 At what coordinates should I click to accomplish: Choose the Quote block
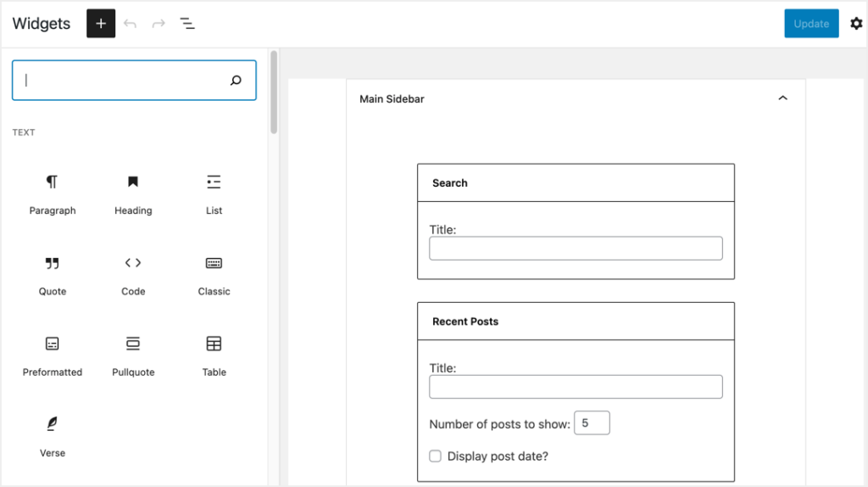(x=53, y=275)
